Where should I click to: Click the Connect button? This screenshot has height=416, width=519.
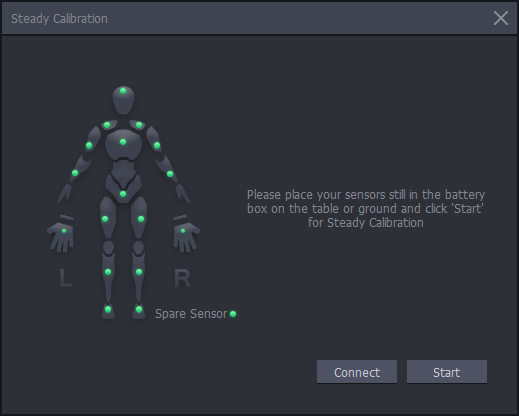click(x=357, y=372)
